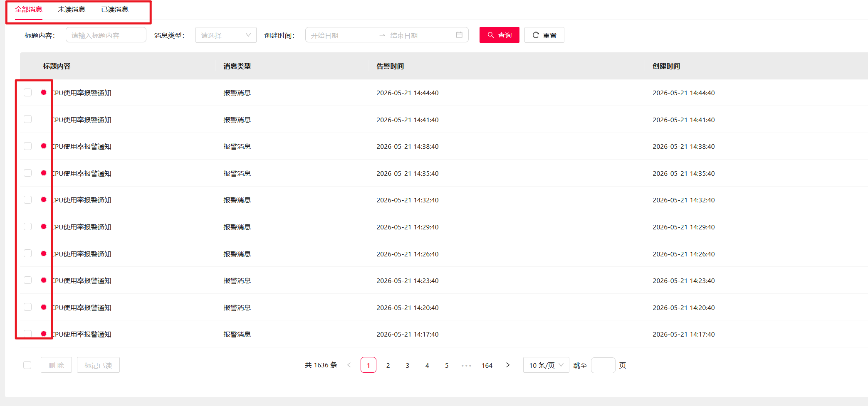This screenshot has height=406, width=868.
Task: Switch to 已读消息 tab
Action: click(115, 9)
